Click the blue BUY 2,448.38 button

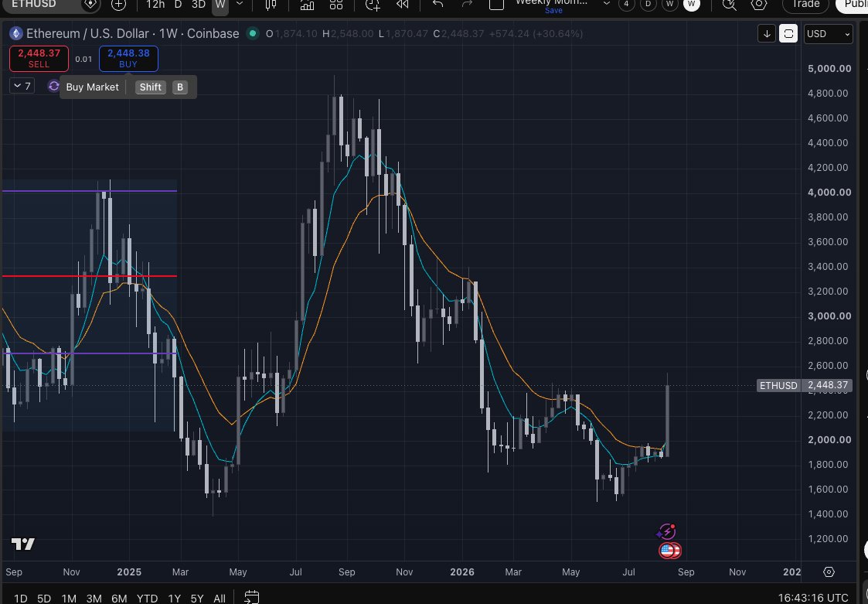click(128, 59)
